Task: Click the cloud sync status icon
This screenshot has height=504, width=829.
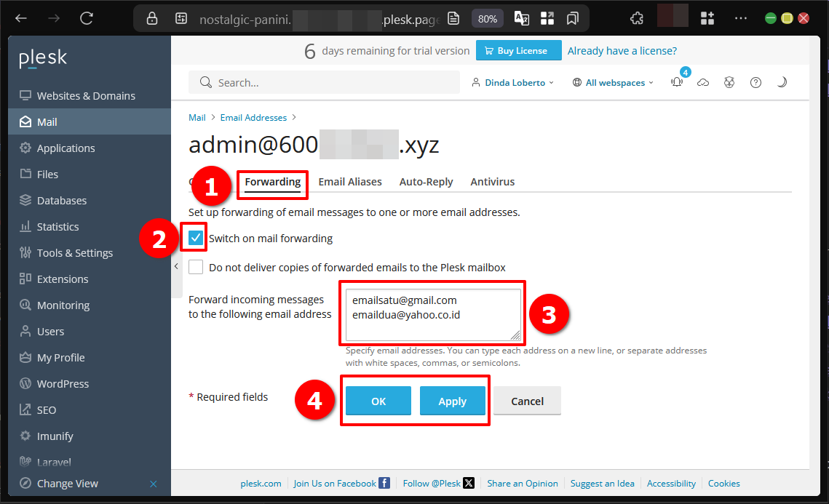Action: click(703, 82)
